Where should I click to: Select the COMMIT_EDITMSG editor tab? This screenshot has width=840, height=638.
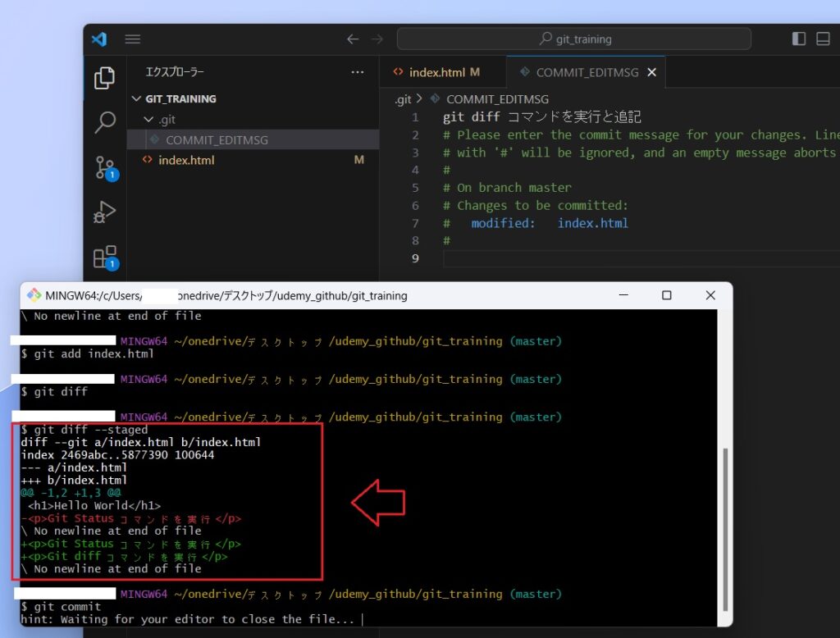(586, 72)
